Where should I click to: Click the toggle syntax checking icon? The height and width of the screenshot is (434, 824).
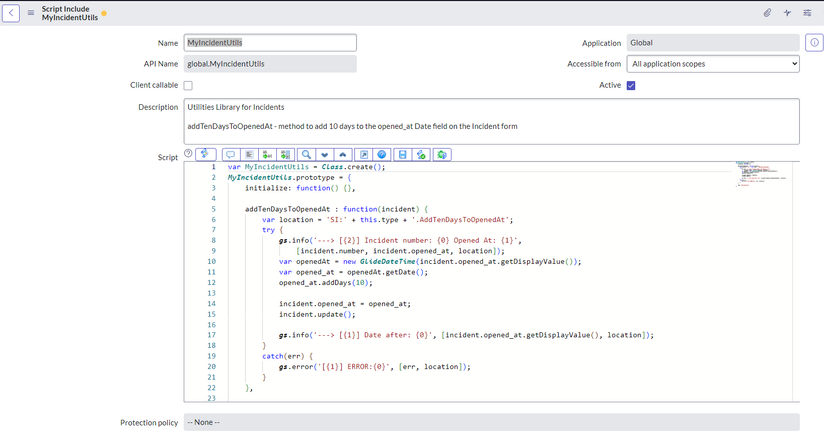tap(421, 154)
